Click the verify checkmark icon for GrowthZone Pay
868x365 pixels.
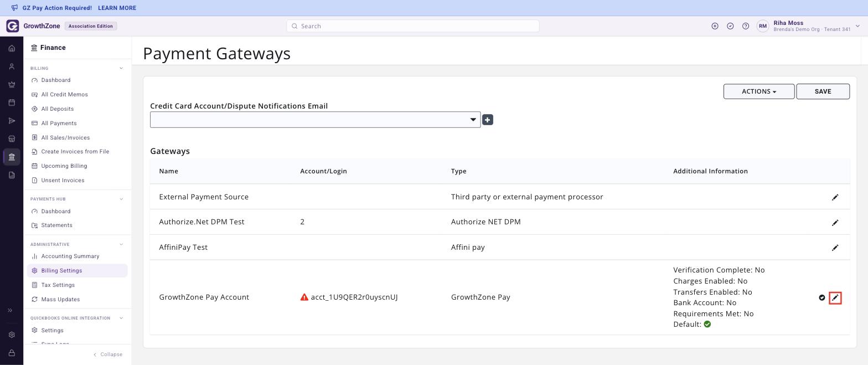click(x=822, y=298)
